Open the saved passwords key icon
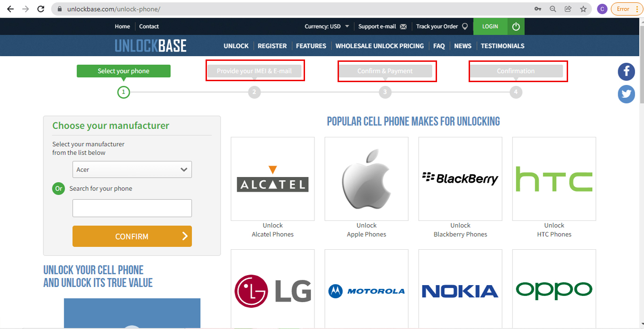Screen dimensions: 644x329 click(x=538, y=9)
